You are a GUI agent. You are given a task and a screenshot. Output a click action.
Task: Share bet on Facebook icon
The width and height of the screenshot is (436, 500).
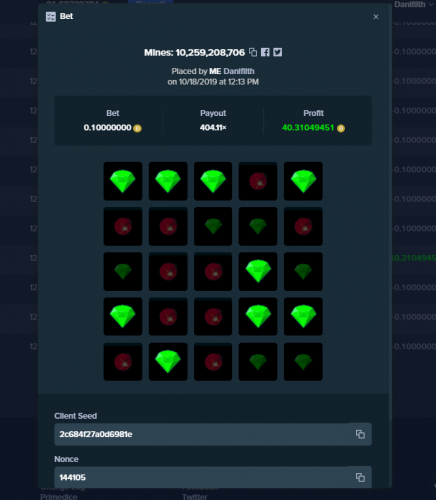tap(265, 52)
